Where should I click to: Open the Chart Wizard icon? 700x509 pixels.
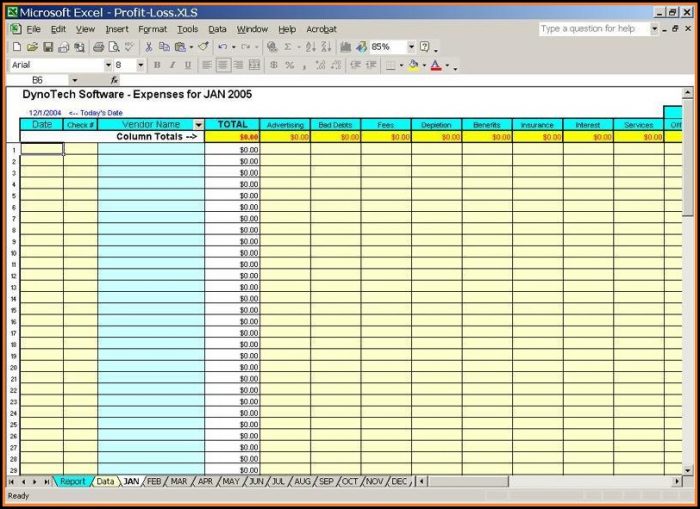[346, 46]
